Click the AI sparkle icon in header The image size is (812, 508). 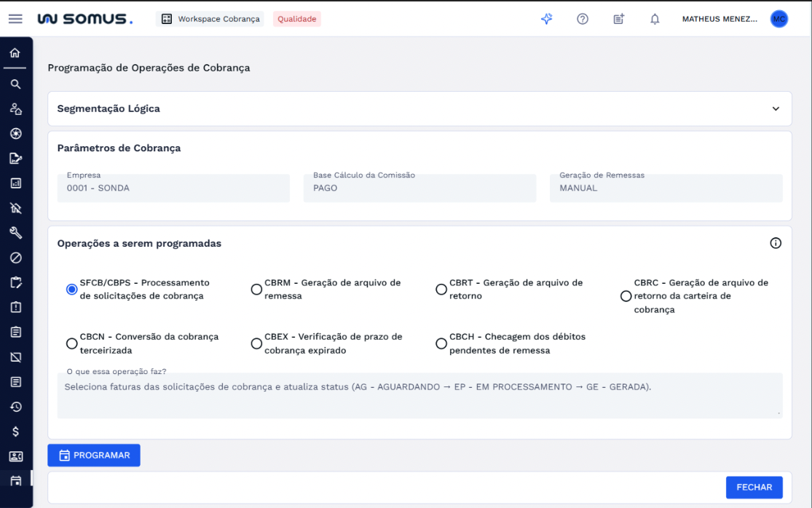546,19
